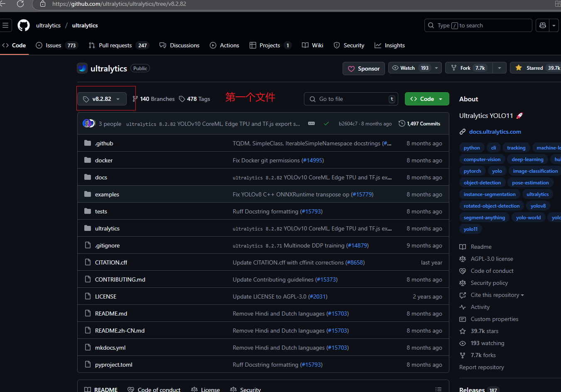Screen dimensions: 561x392
Task: Focus the 'Type / to search' box
Action: [478, 25]
